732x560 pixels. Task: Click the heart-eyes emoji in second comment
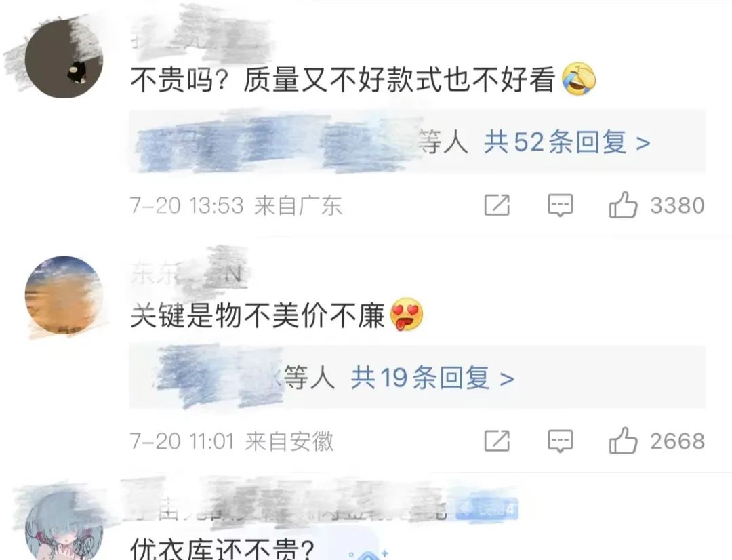click(407, 315)
